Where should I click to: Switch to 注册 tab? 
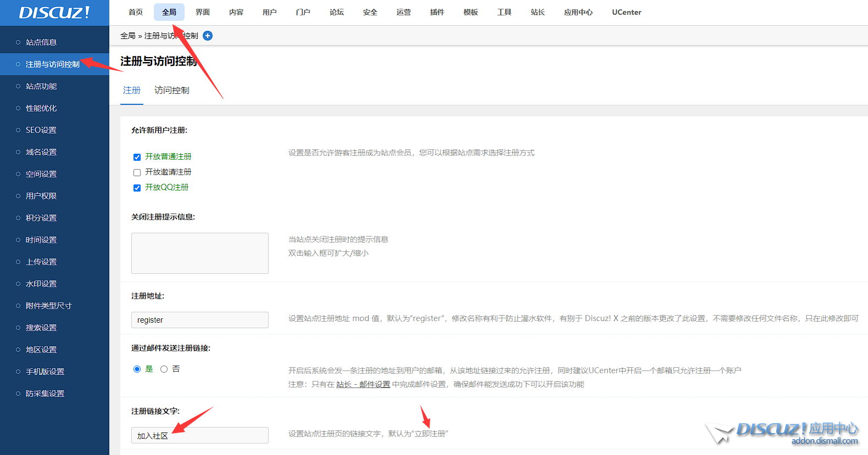[132, 91]
